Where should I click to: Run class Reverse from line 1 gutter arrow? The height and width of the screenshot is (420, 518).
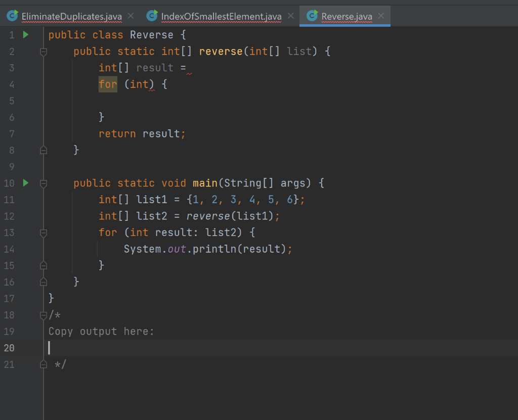click(x=26, y=35)
